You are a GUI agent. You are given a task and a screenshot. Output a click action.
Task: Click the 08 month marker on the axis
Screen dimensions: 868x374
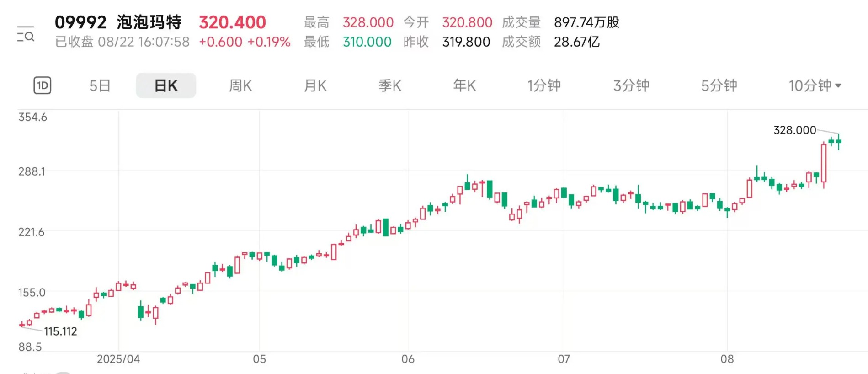click(727, 359)
